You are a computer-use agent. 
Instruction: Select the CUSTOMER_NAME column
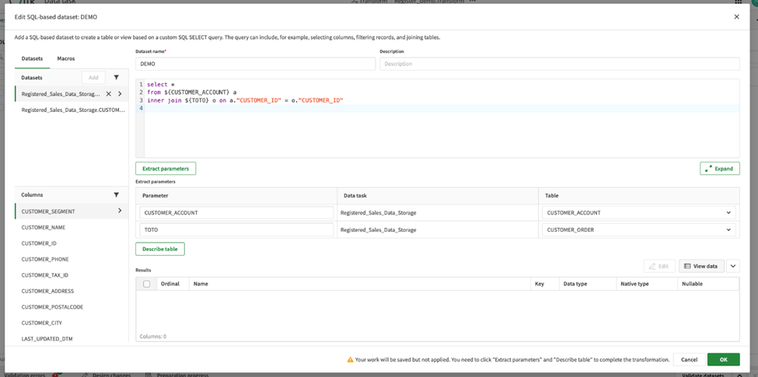tap(72, 227)
